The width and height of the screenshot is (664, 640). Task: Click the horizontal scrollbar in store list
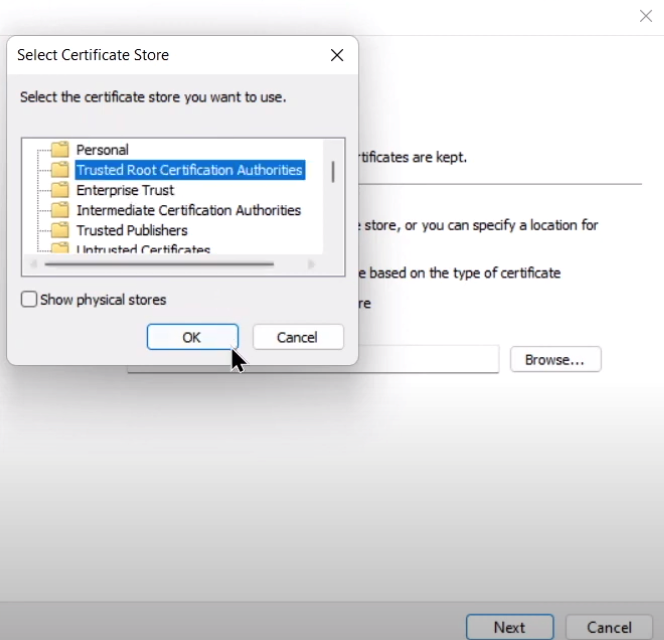pyautogui.click(x=159, y=264)
